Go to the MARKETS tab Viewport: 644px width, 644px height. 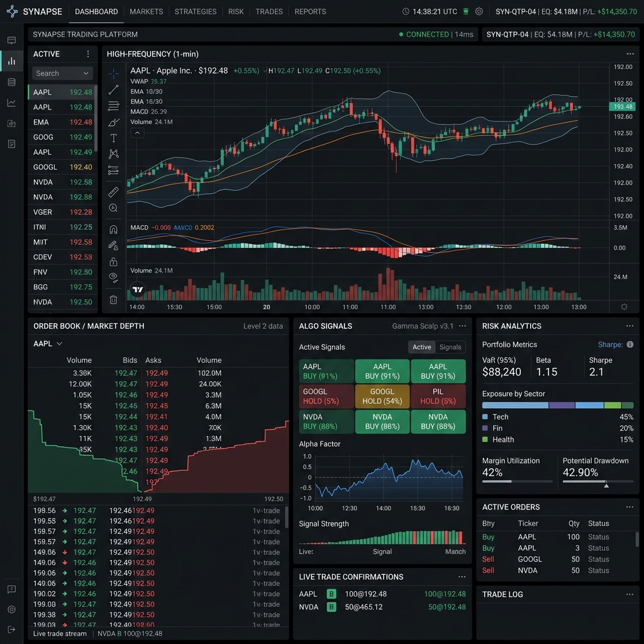(146, 11)
